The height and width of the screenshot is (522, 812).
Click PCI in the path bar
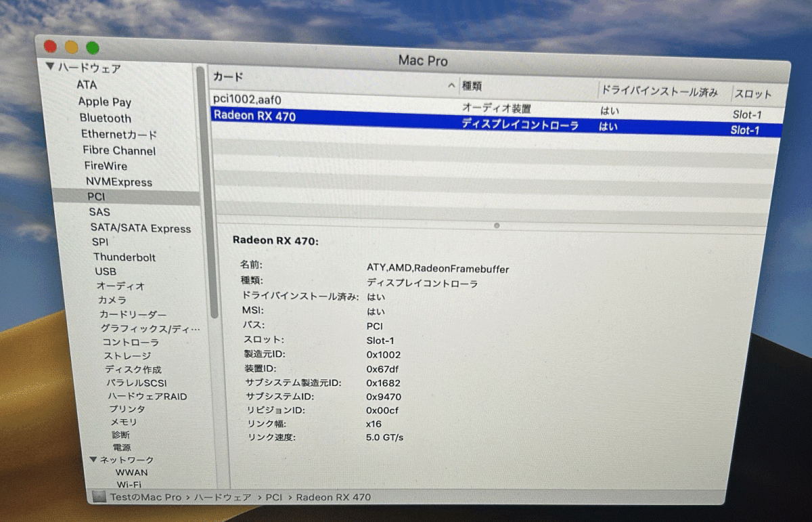coord(273,497)
